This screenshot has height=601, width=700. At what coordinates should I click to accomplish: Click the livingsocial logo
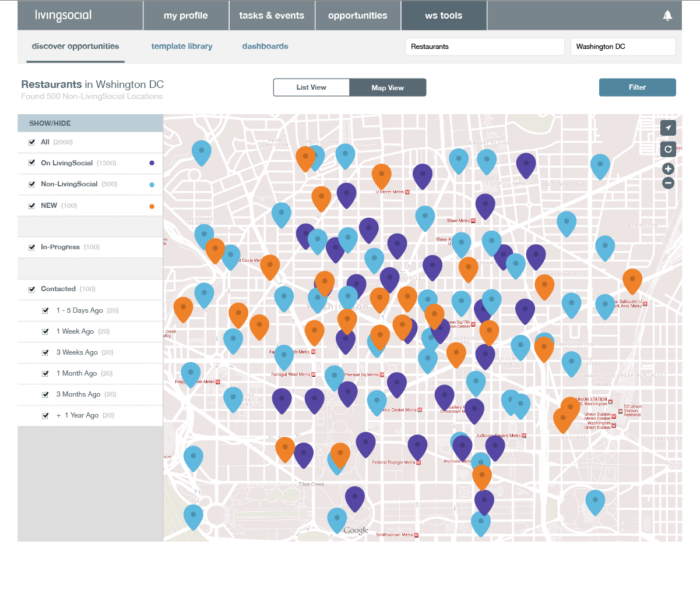point(63,16)
